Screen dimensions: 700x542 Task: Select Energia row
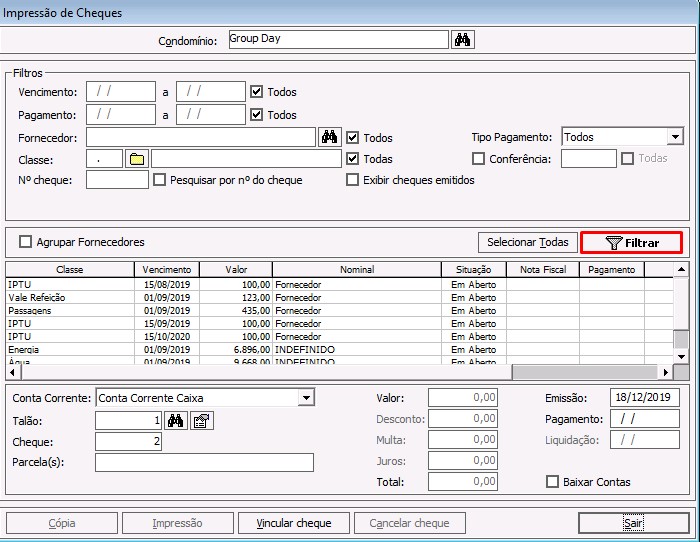339,349
